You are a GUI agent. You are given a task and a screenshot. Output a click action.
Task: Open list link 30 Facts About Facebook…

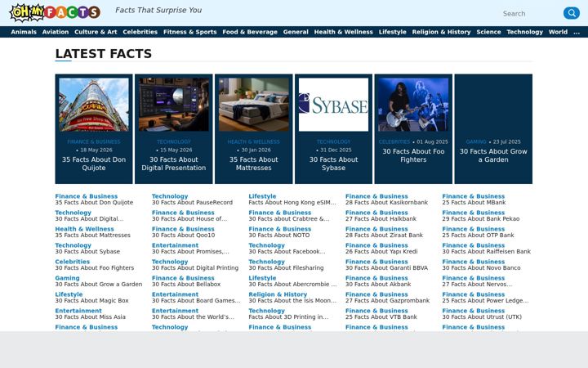(x=287, y=251)
